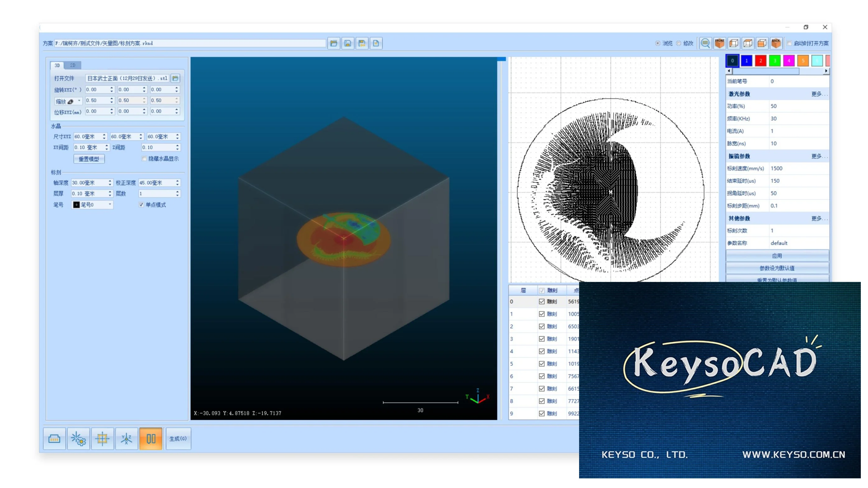
Task: Select the 修改 radio button
Action: (x=679, y=43)
